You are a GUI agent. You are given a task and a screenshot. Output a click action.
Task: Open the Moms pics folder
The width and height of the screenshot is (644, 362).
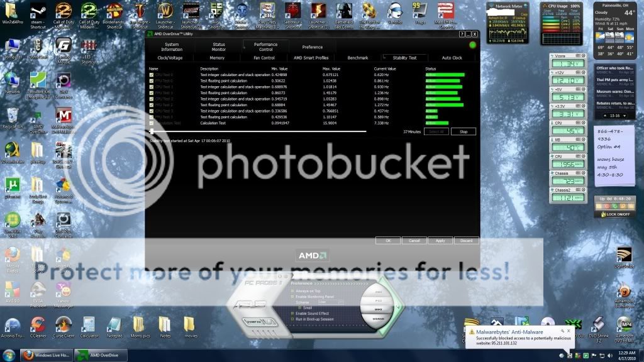140,327
